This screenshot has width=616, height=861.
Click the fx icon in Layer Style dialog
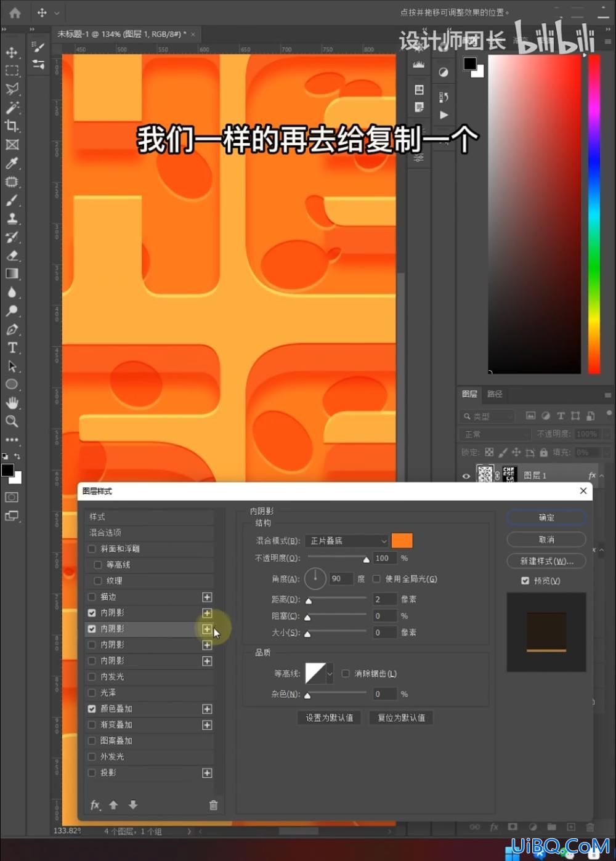(95, 805)
